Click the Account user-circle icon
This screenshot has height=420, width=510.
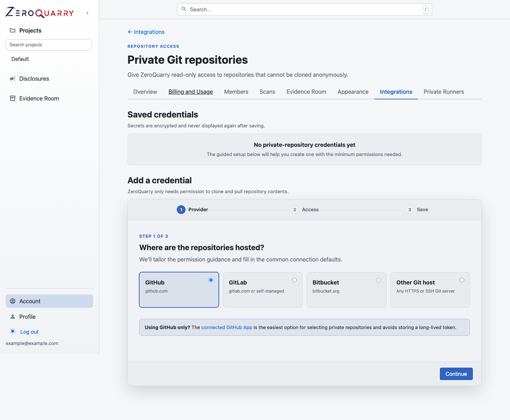[13, 301]
